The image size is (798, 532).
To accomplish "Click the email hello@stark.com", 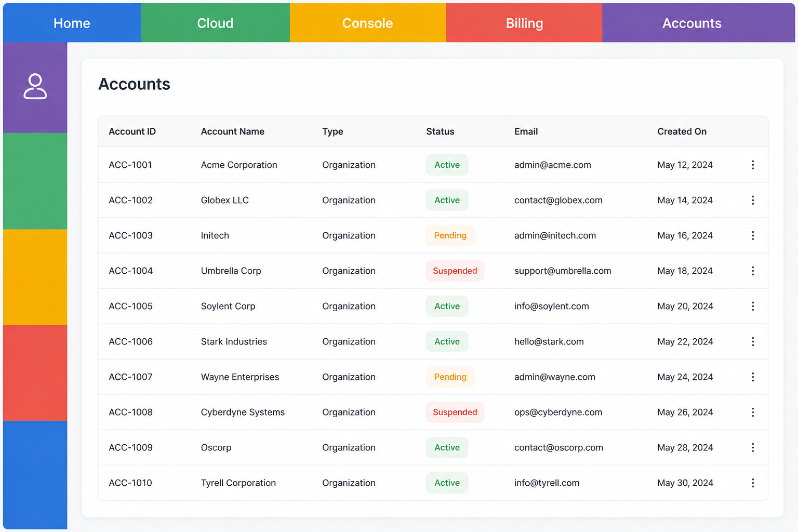I will pyautogui.click(x=549, y=341).
